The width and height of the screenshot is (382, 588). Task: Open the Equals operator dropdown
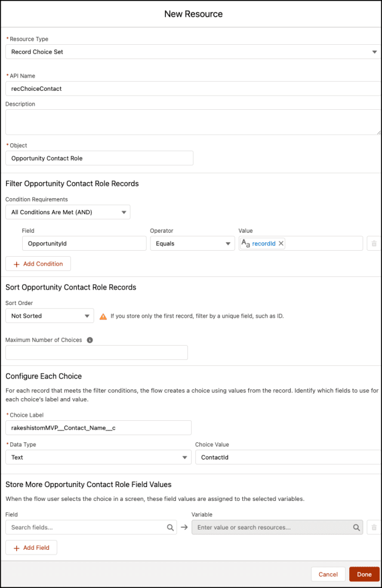(192, 244)
